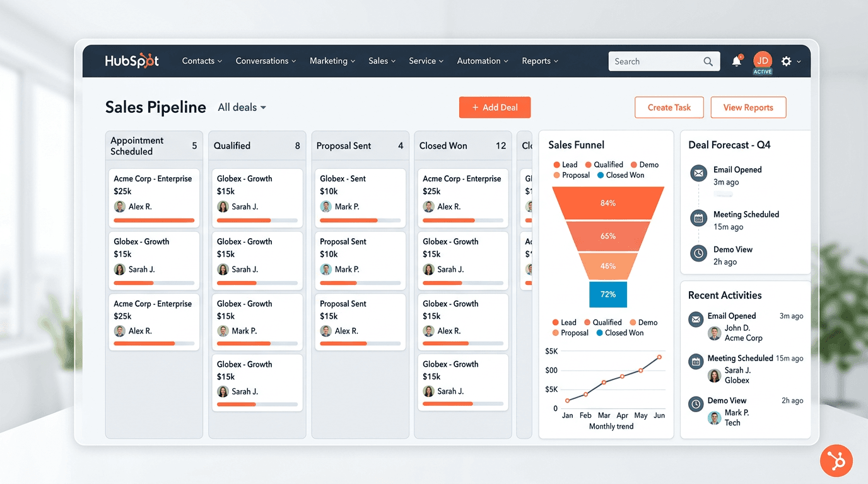Click "Globex" under Sarah J. in Recent Activities
Image resolution: width=868 pixels, height=484 pixels.
pyautogui.click(x=737, y=380)
